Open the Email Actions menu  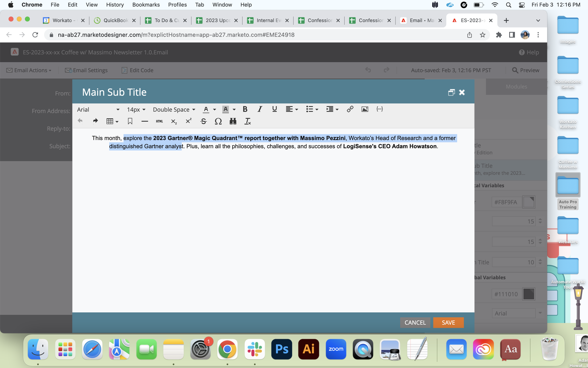coord(29,70)
